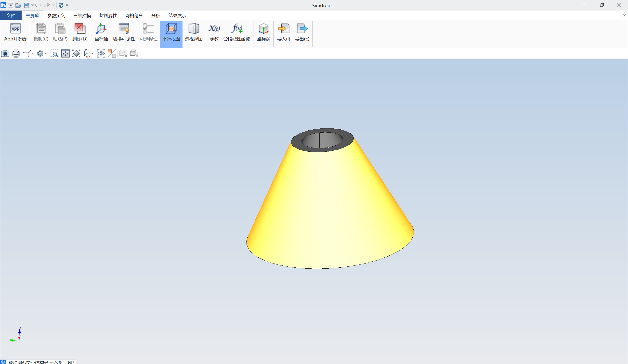Expand the redo history dropdown arrow
Image resolution: width=628 pixels, height=364 pixels.
pos(53,5)
